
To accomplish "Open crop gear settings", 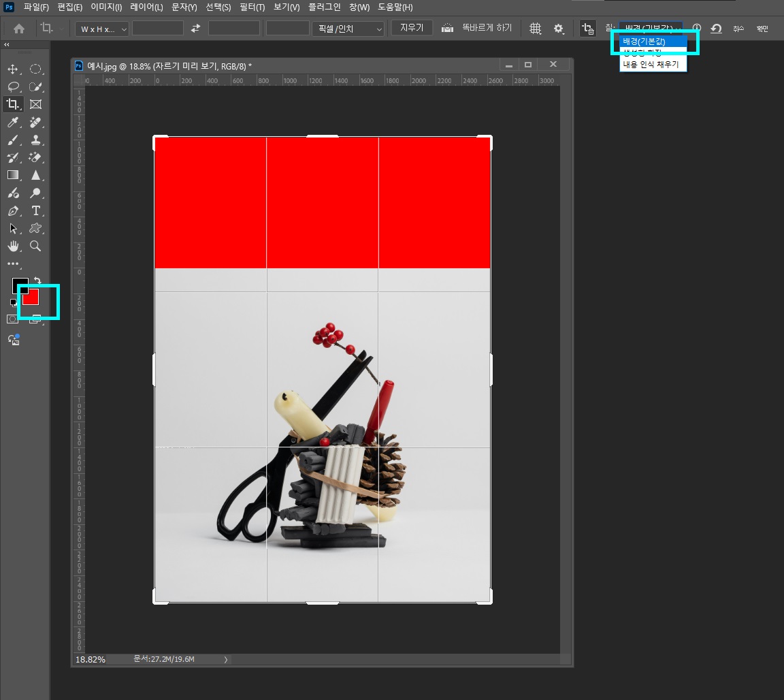I will 559,29.
